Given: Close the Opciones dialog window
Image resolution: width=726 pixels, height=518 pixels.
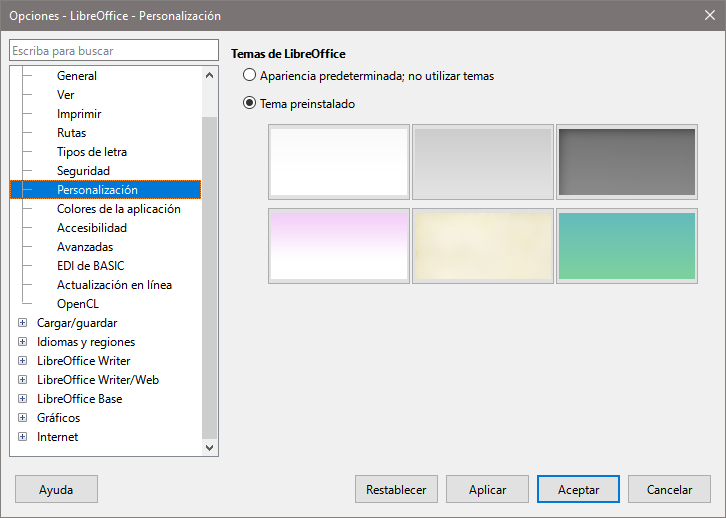Looking at the screenshot, I should (709, 15).
